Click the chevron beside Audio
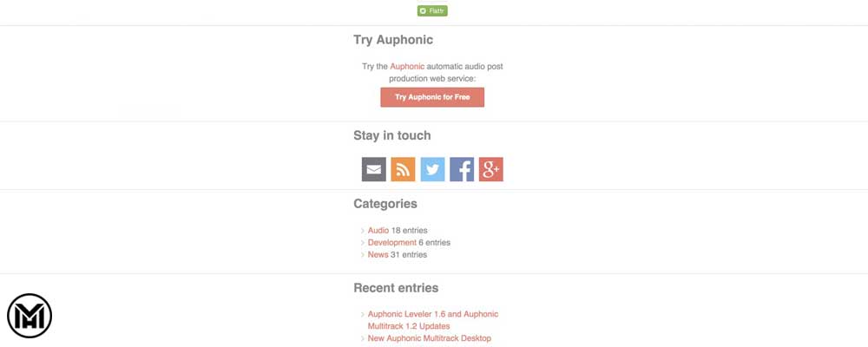This screenshot has height=347, width=868. pos(362,231)
